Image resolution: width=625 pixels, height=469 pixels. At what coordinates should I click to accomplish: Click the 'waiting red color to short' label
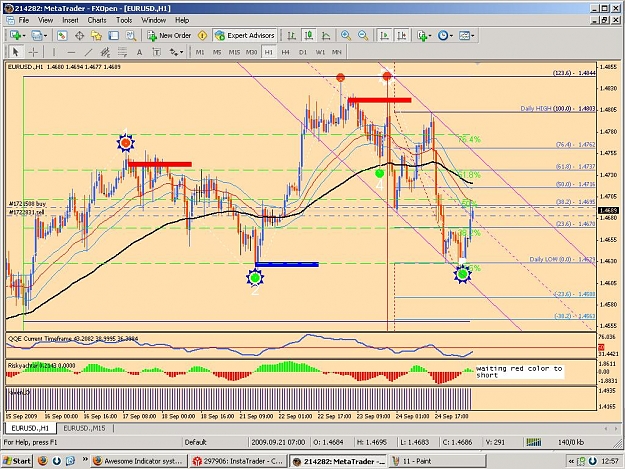point(519,372)
